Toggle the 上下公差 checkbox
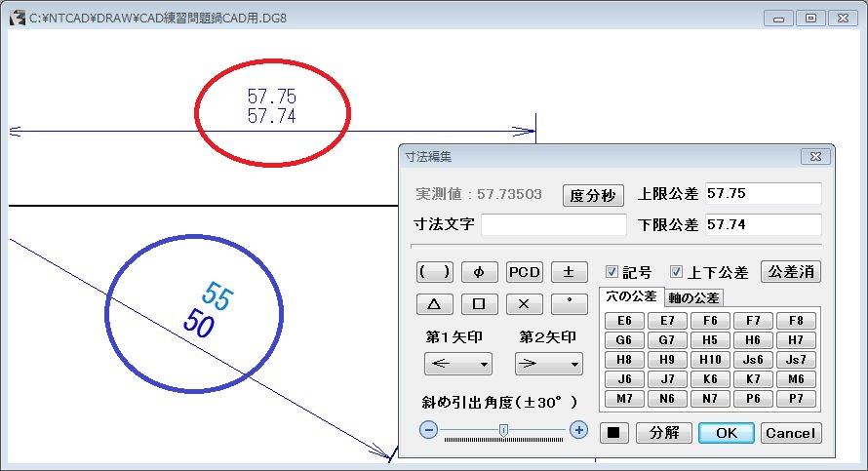This screenshot has height=471, width=868. [676, 272]
